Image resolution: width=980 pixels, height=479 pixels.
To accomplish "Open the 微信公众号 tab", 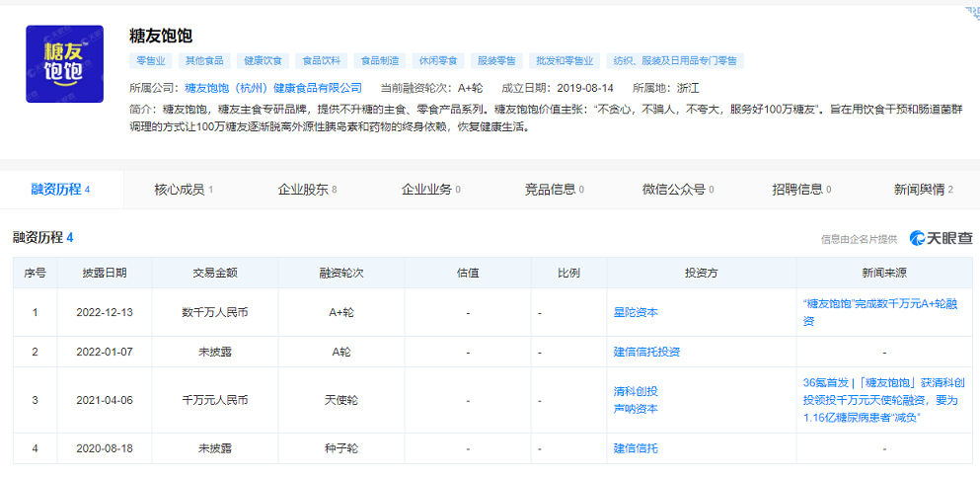I will [677, 190].
